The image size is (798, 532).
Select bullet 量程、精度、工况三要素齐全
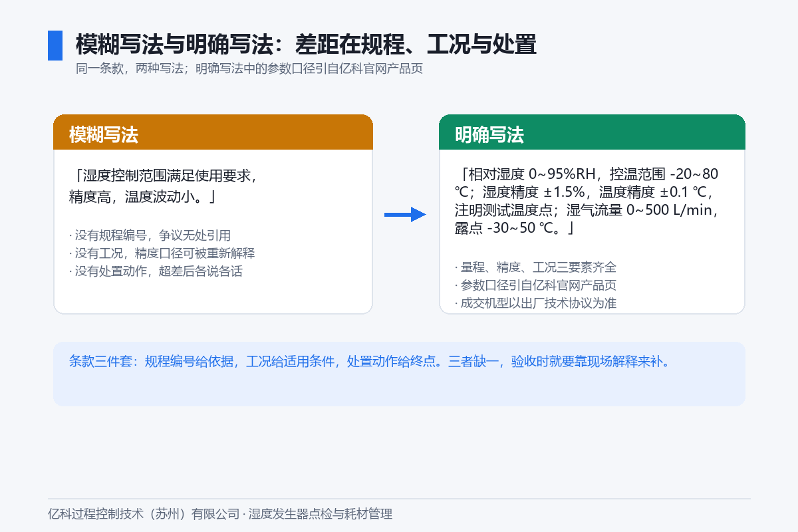[535, 267]
